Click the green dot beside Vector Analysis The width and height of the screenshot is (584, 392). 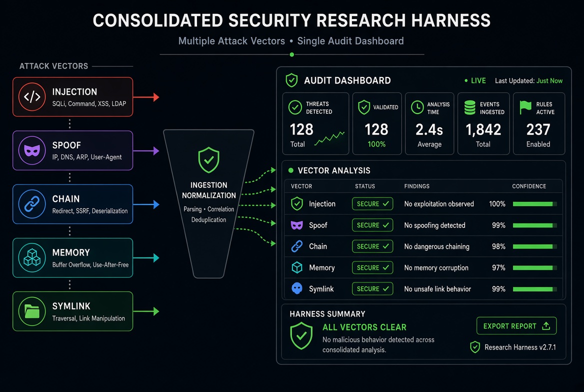pyautogui.click(x=291, y=170)
